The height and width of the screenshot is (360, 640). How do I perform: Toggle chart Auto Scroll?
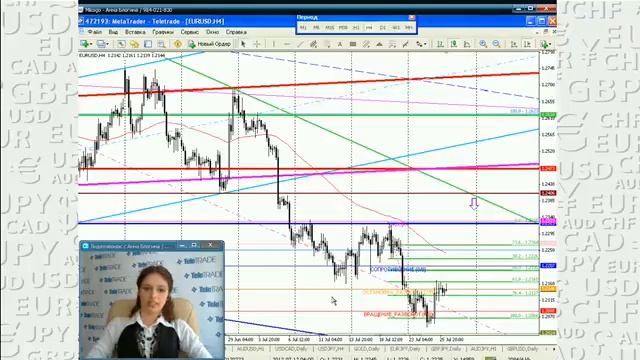513,44
